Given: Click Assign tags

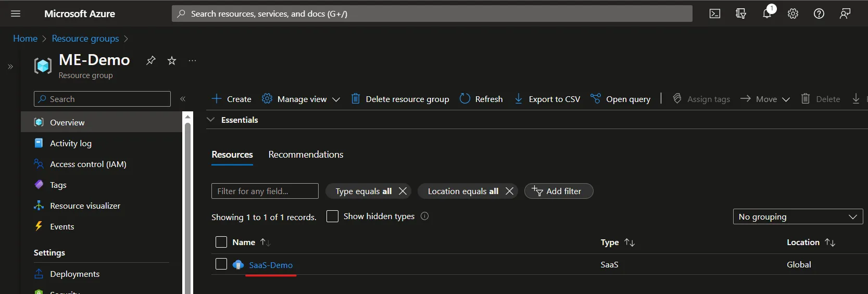Looking at the screenshot, I should tap(701, 99).
